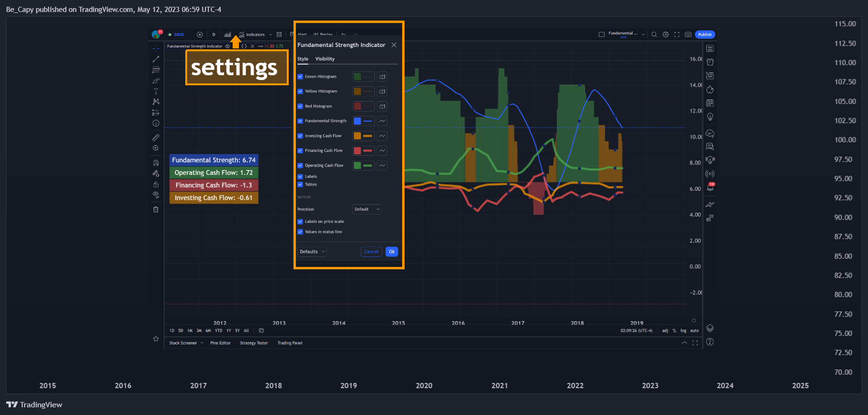The image size is (868, 415).
Task: Click the Green Histogram color swatch
Action: (358, 77)
